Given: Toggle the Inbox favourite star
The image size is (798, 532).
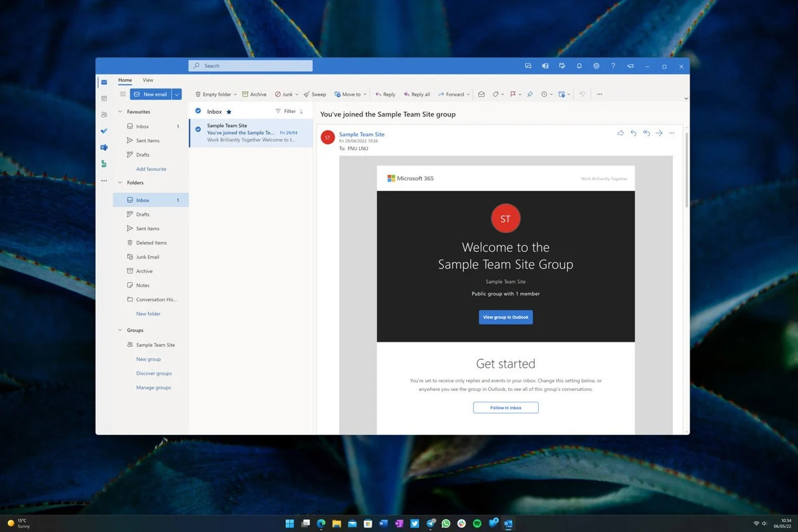Looking at the screenshot, I should [x=229, y=112].
